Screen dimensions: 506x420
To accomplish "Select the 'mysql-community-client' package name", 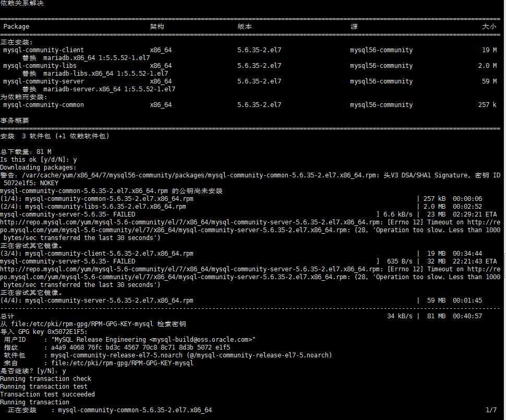I will [44, 50].
